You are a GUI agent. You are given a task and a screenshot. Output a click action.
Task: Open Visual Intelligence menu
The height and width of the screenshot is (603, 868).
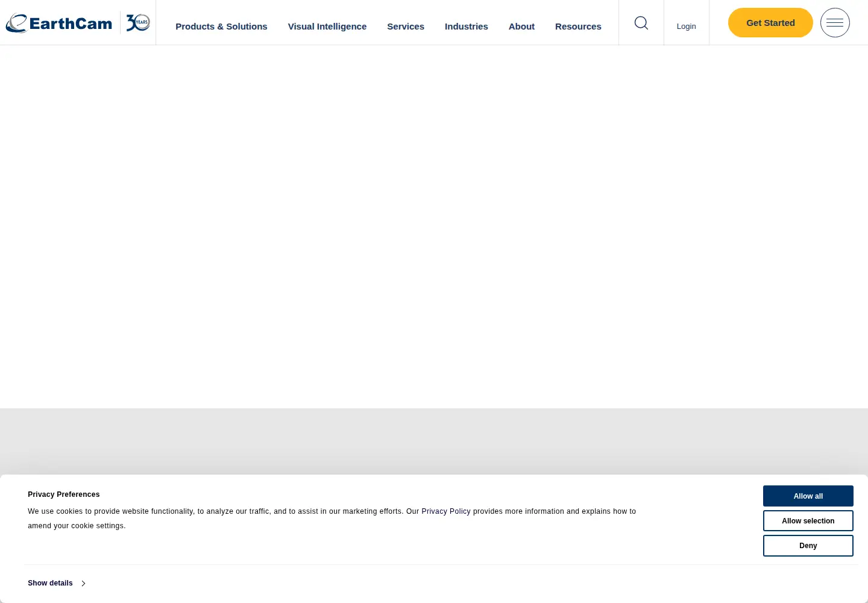click(327, 27)
